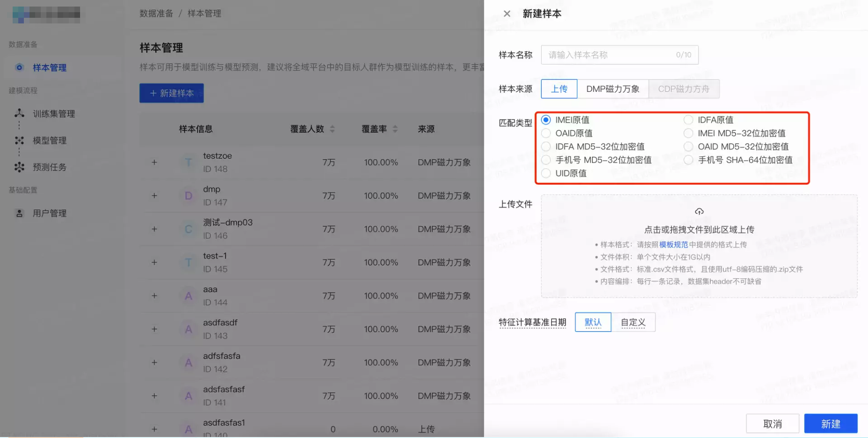The image size is (868, 438).
Task: Select 自定义 for 特征计算基准日期
Action: point(633,322)
